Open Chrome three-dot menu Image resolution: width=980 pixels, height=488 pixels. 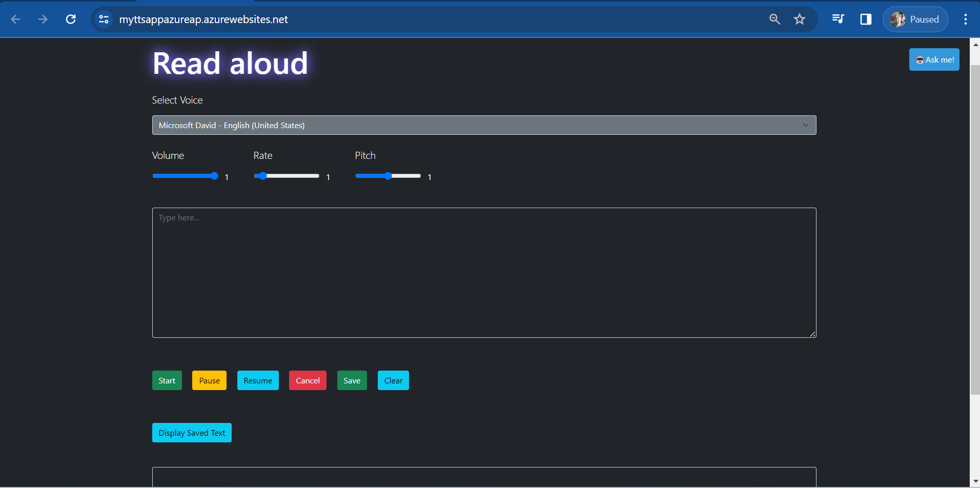tap(966, 19)
